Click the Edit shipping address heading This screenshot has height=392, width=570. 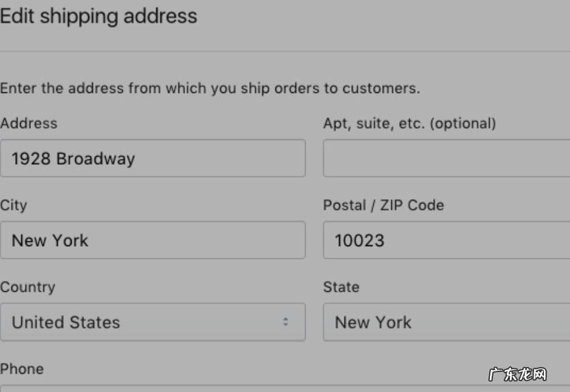(x=98, y=17)
